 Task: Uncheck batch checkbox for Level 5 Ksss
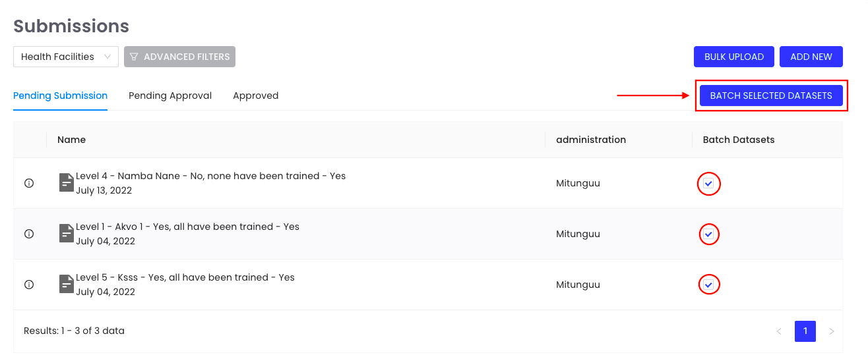[x=708, y=285]
